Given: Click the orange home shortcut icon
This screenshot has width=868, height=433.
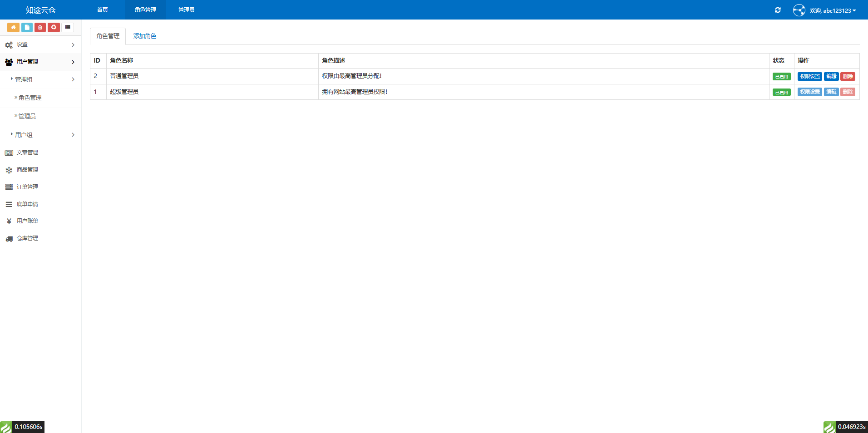Looking at the screenshot, I should (13, 27).
